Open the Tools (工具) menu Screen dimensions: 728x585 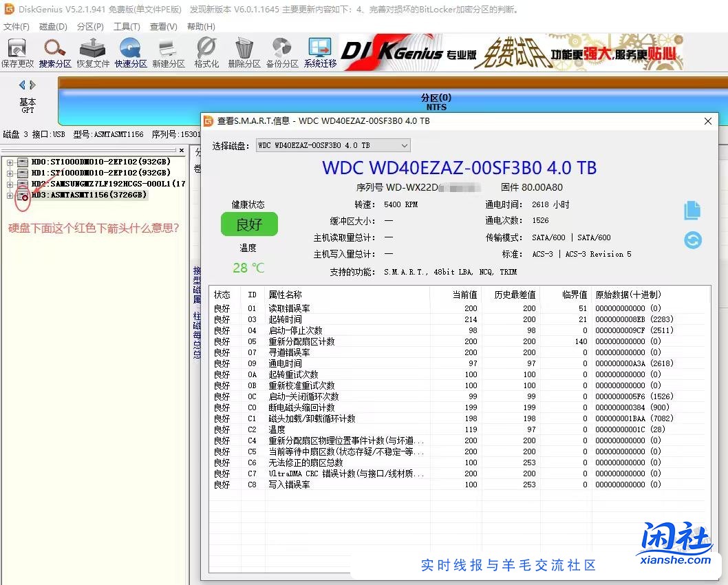click(x=127, y=27)
